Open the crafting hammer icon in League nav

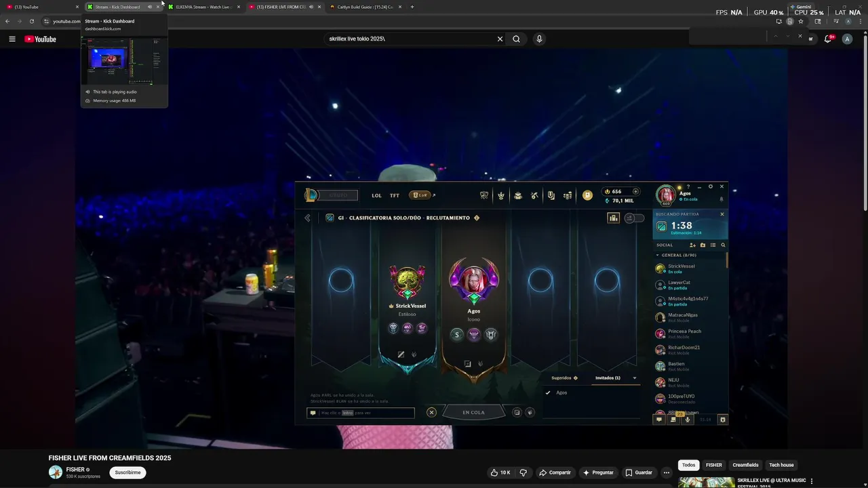pyautogui.click(x=534, y=195)
